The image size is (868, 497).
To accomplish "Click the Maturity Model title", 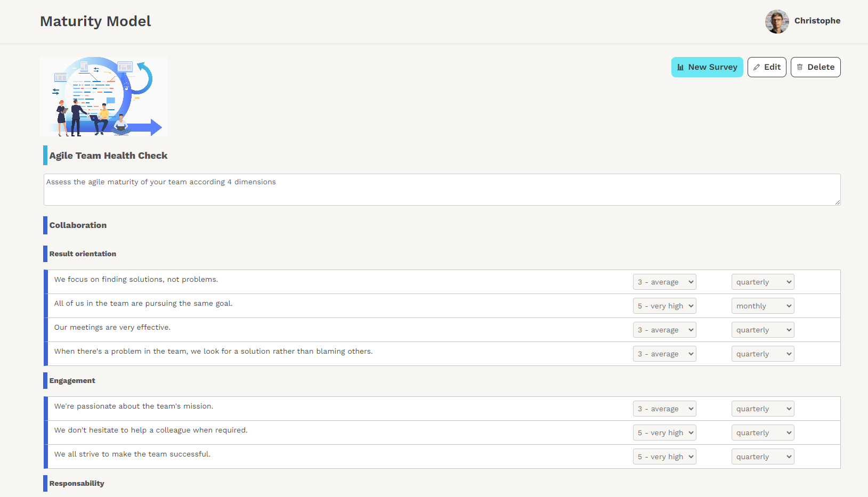I will tap(95, 21).
